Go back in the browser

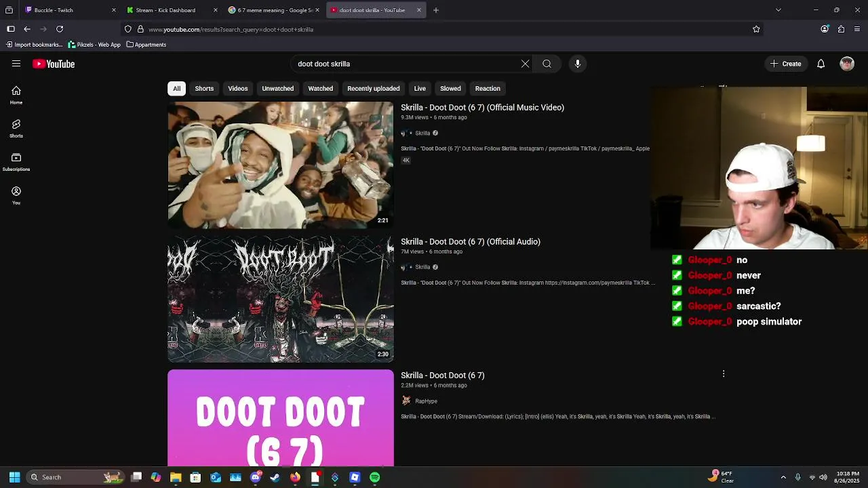[27, 29]
